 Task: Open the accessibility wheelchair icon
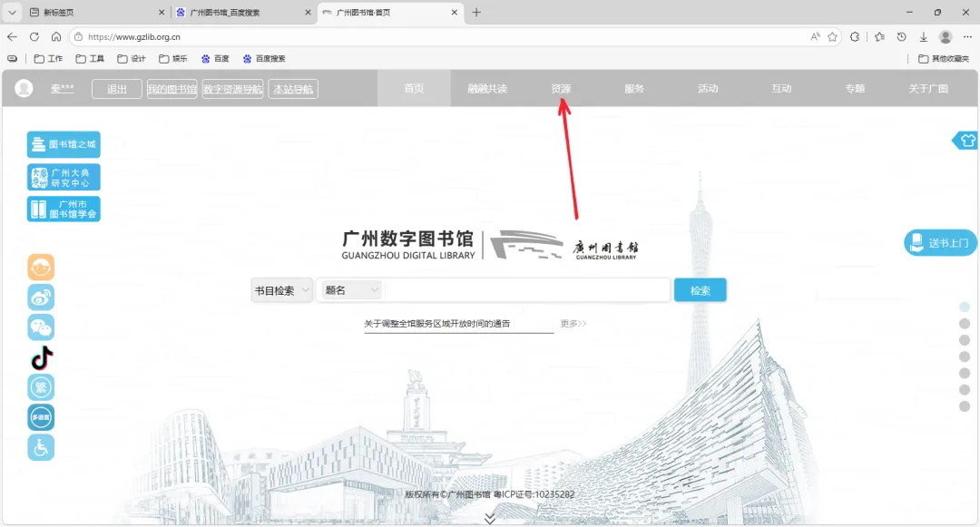click(x=41, y=447)
